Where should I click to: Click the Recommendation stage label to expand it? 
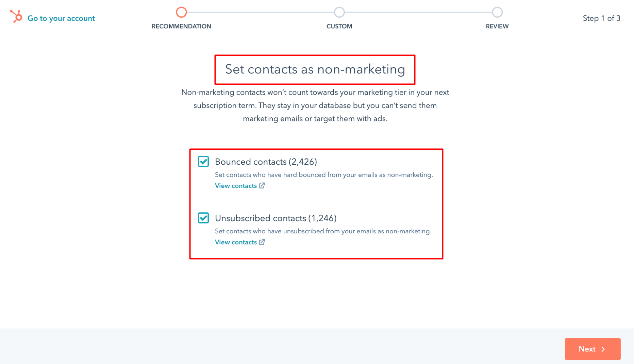pos(181,26)
